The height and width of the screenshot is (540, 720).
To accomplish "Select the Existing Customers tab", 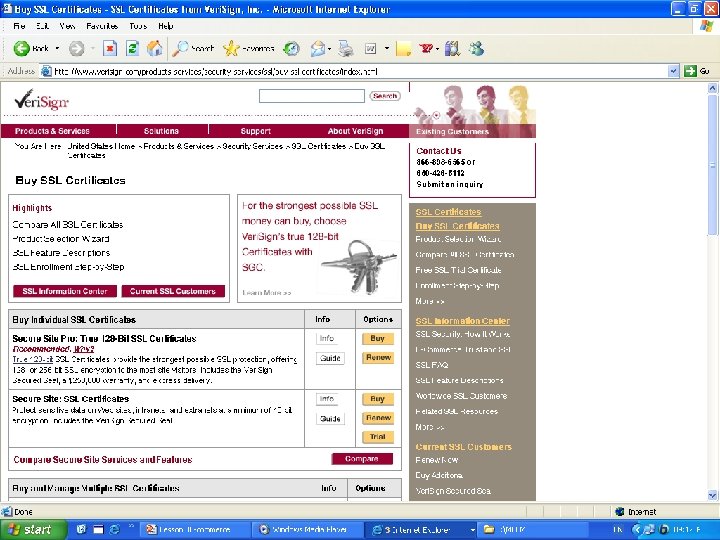I will tap(452, 132).
